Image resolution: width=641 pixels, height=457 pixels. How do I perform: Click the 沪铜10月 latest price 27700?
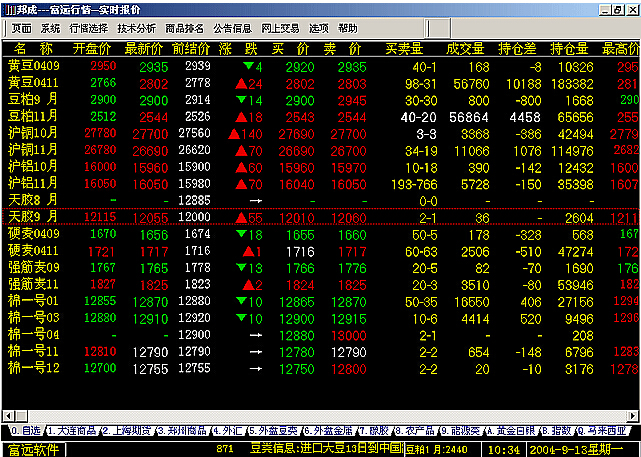click(150, 134)
